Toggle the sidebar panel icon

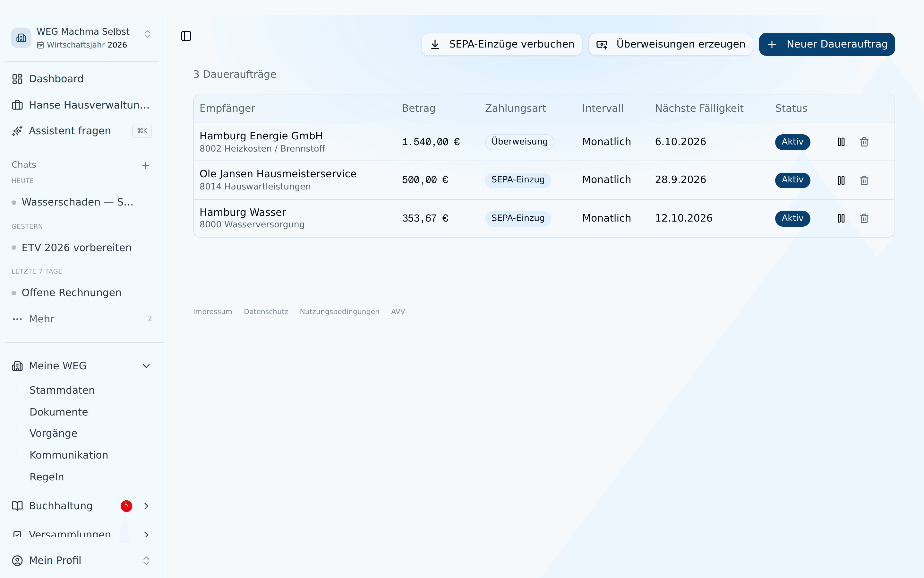pyautogui.click(x=186, y=36)
